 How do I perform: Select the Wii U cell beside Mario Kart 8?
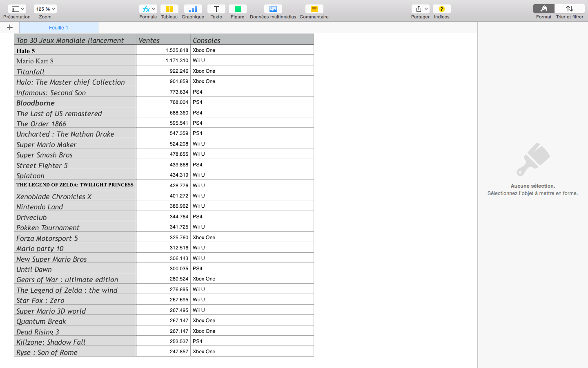[252, 60]
